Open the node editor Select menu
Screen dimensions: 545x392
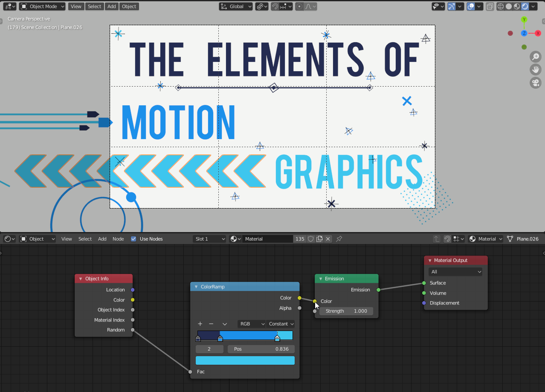pyautogui.click(x=85, y=239)
